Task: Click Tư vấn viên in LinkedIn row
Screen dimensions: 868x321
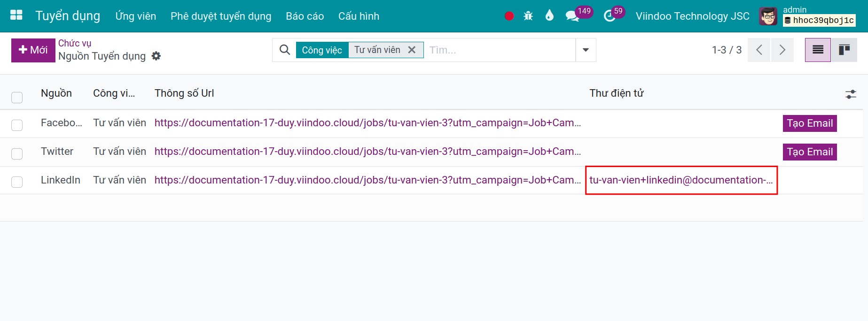Action: tap(119, 180)
